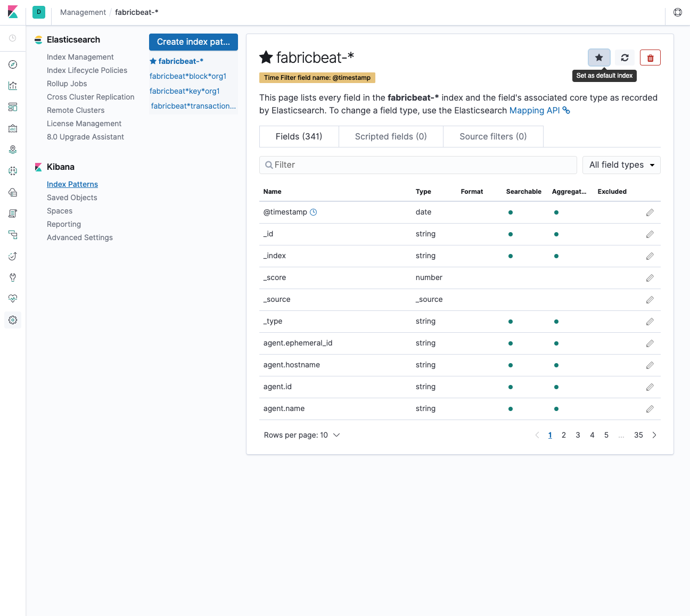Refresh the field list
The width and height of the screenshot is (690, 616).
[625, 58]
